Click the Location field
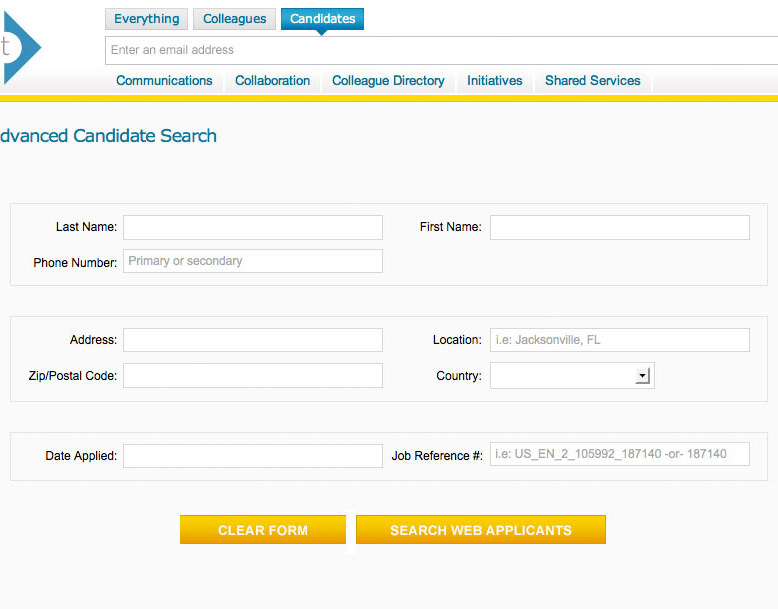This screenshot has height=609, width=778. 620,340
